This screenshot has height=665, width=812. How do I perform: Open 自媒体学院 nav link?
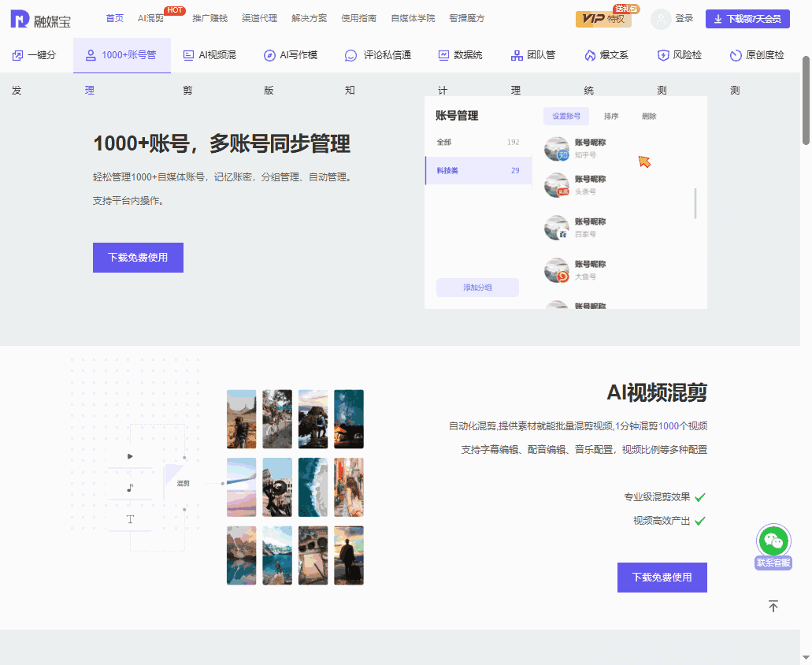click(413, 18)
